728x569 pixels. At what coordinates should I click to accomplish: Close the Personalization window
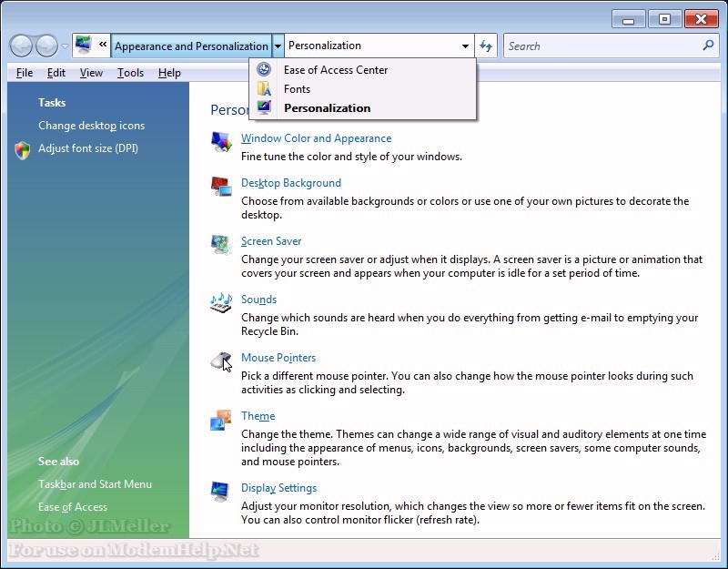[x=701, y=19]
